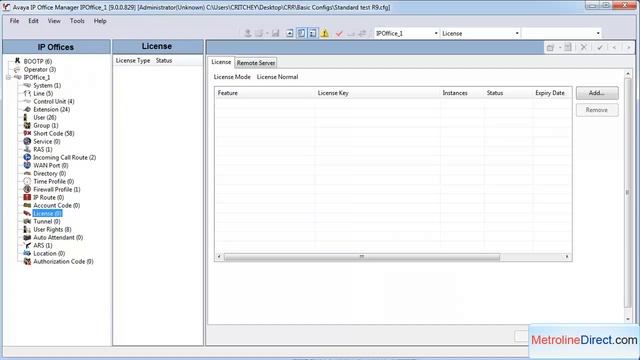Open the Edit menu
The width and height of the screenshot is (640, 360).
click(x=33, y=21)
